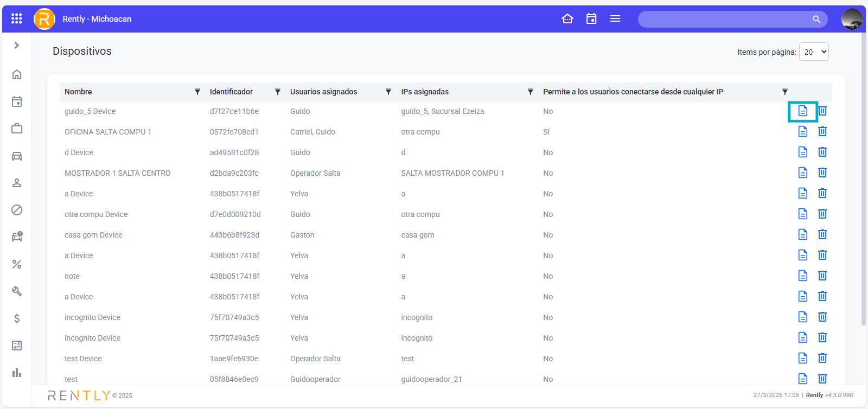Open the hamburger menu icon in header

pos(615,18)
